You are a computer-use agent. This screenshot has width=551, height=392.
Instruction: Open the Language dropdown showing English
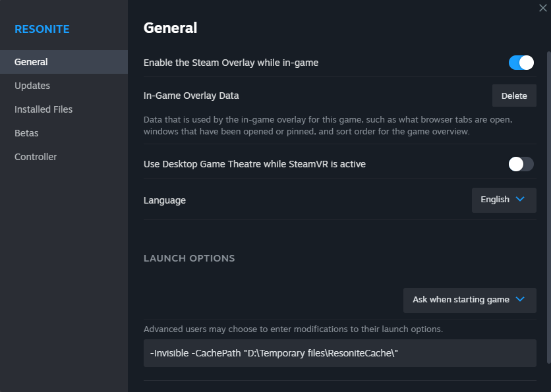504,200
